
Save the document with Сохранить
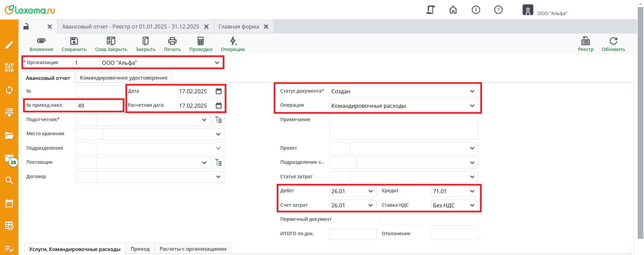click(x=74, y=41)
